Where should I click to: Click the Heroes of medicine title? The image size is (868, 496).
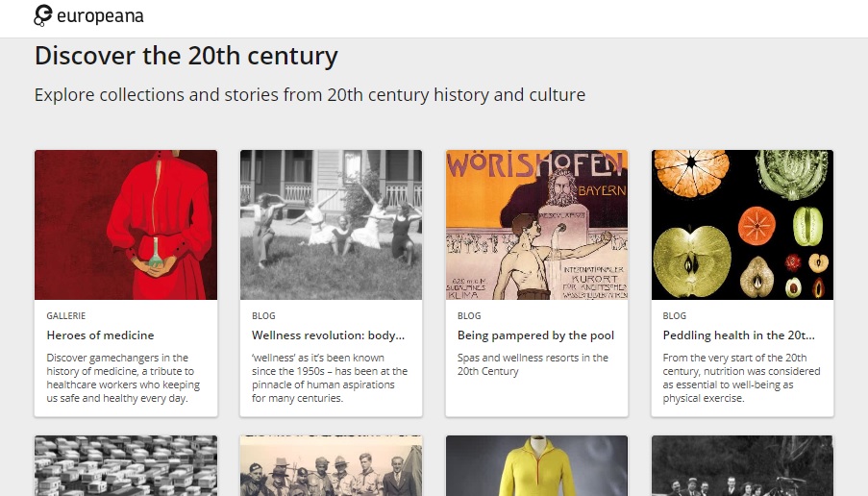[x=100, y=335]
